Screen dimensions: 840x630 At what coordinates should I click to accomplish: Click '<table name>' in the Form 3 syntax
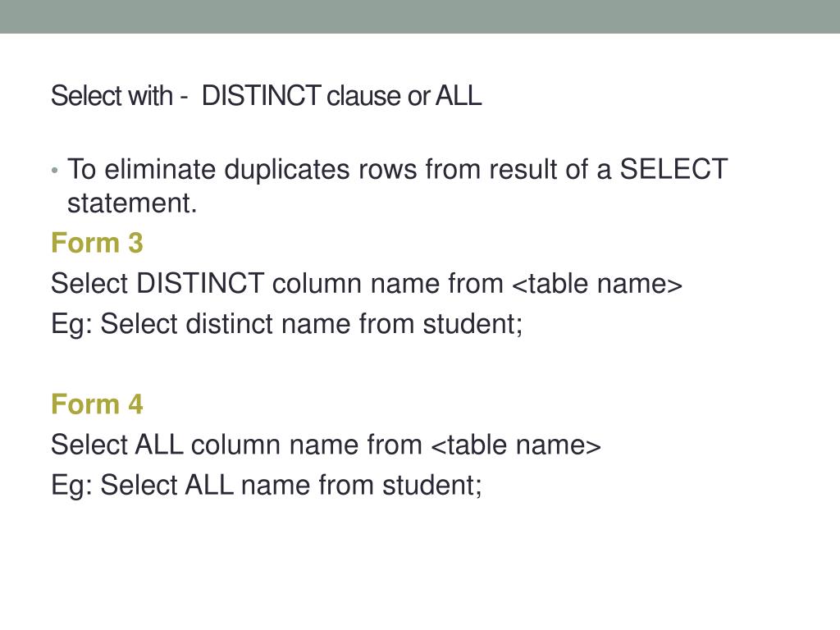point(597,283)
